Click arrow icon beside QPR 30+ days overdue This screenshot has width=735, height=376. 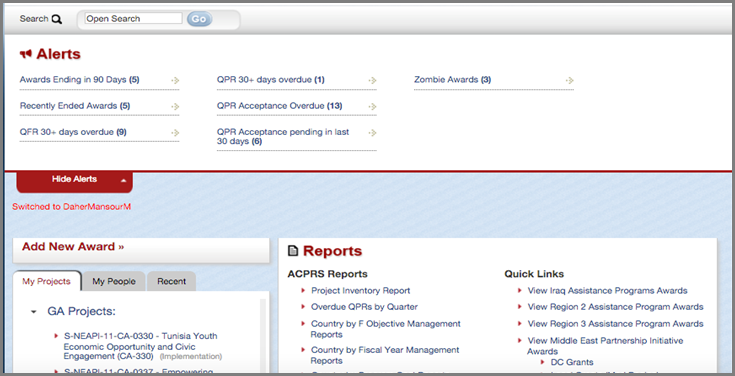[373, 80]
